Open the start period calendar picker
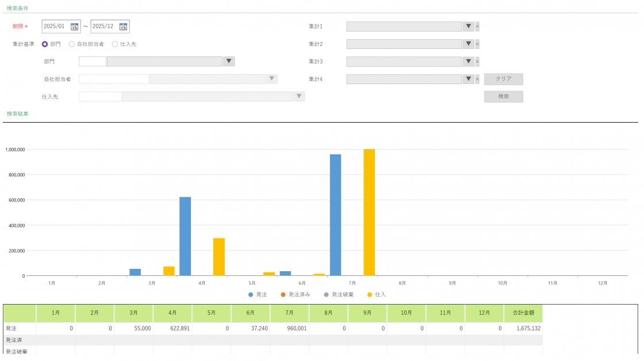 (x=75, y=26)
